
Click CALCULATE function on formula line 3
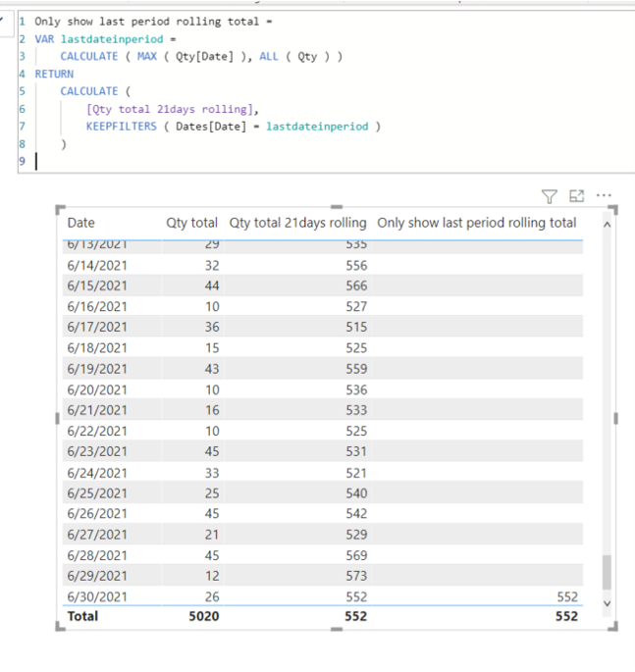[x=88, y=57]
